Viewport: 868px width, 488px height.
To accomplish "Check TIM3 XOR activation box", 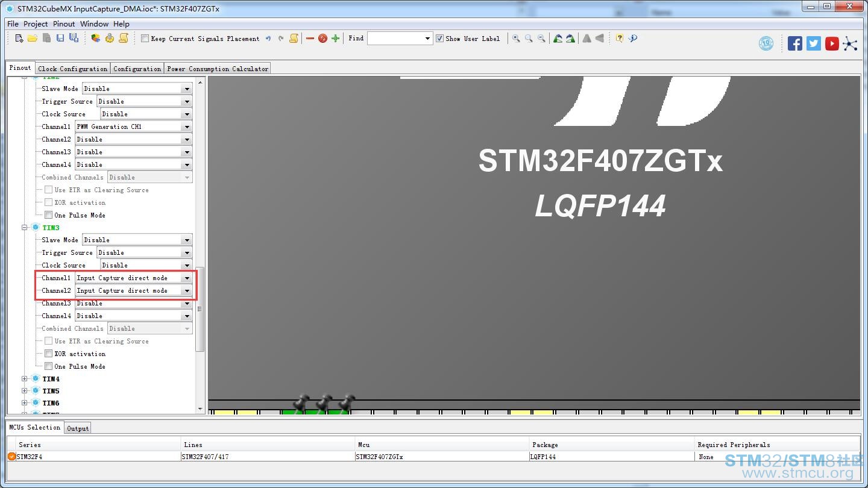I will pos(48,354).
